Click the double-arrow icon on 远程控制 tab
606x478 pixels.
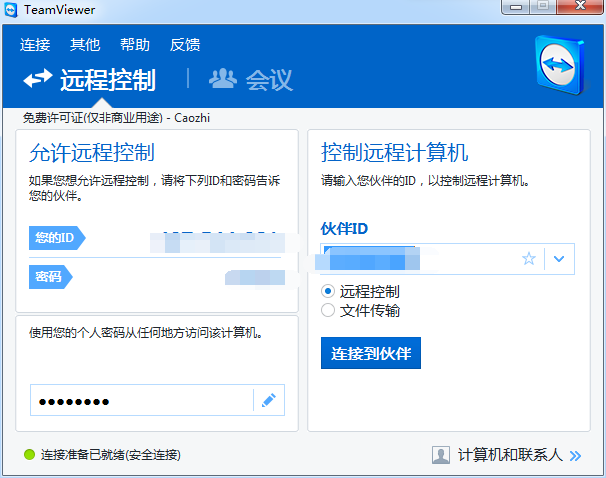[x=38, y=79]
